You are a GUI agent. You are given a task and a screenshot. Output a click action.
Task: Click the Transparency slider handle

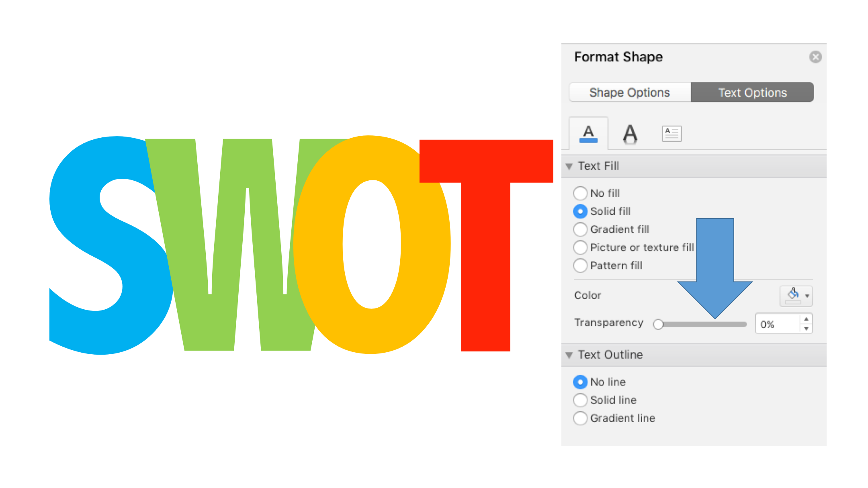click(658, 324)
